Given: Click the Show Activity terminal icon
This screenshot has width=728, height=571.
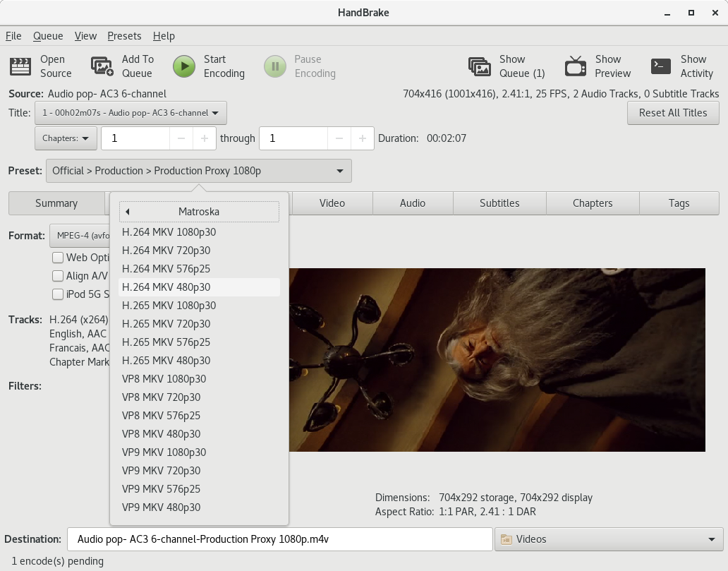Looking at the screenshot, I should (661, 66).
